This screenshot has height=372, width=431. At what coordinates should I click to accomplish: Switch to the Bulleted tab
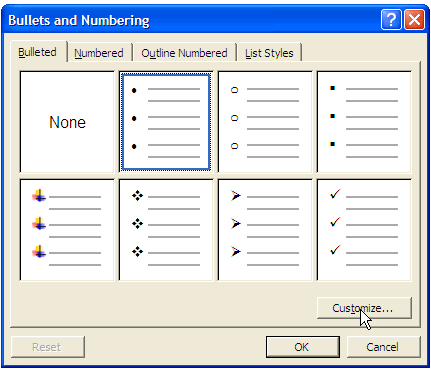tap(38, 52)
